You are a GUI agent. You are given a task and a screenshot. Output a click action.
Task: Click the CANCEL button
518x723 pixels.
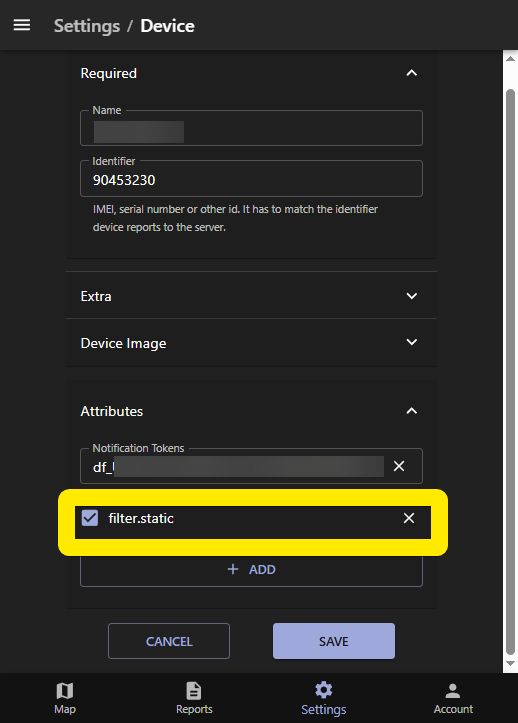[x=169, y=641]
